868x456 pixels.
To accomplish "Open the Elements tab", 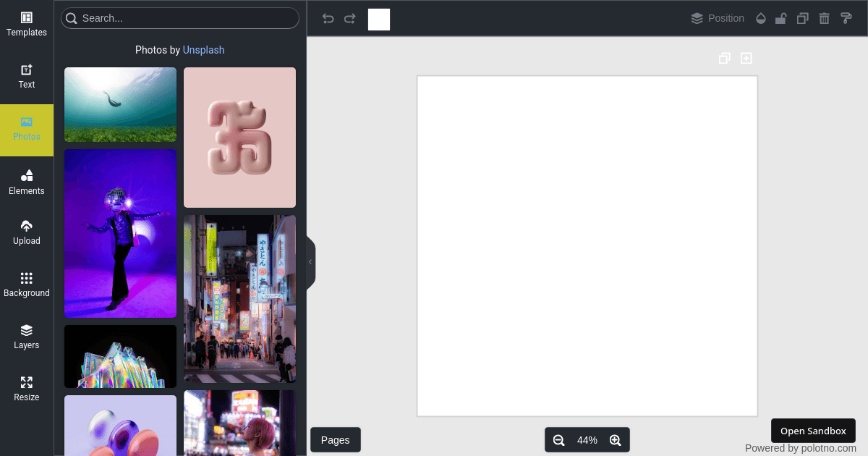I will [x=27, y=182].
